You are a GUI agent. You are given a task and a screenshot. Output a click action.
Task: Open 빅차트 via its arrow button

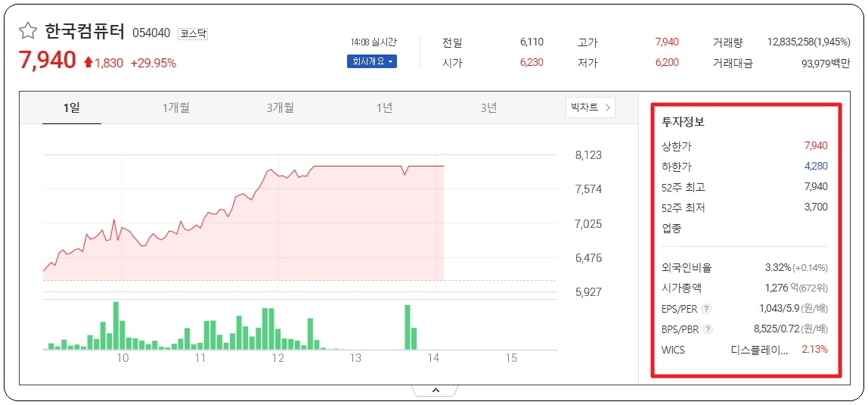click(x=590, y=107)
